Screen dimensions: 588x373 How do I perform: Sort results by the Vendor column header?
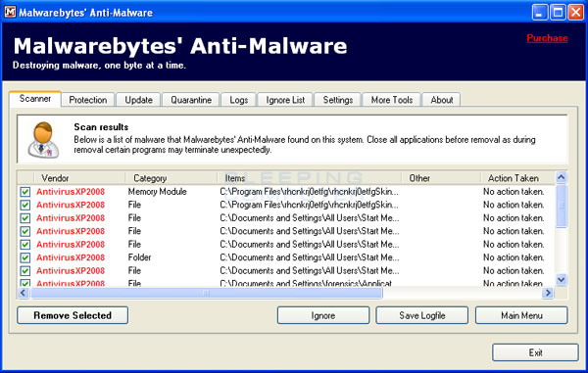[x=79, y=178]
